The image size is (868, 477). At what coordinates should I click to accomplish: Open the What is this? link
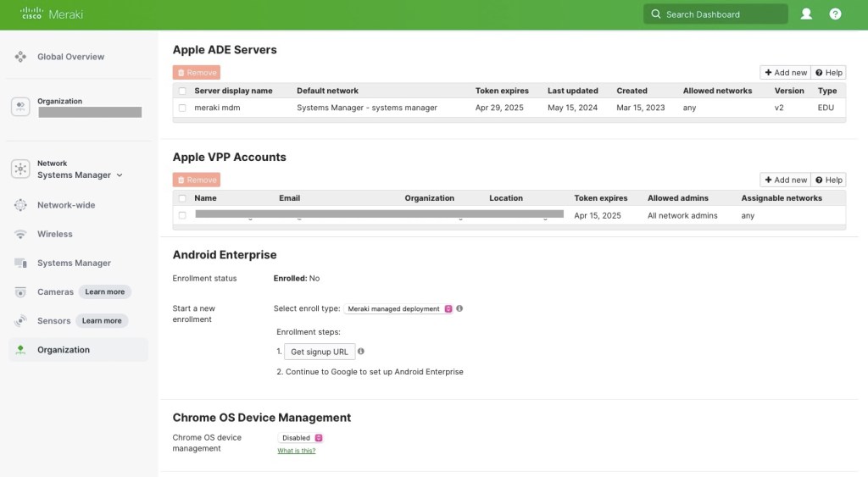tap(296, 451)
